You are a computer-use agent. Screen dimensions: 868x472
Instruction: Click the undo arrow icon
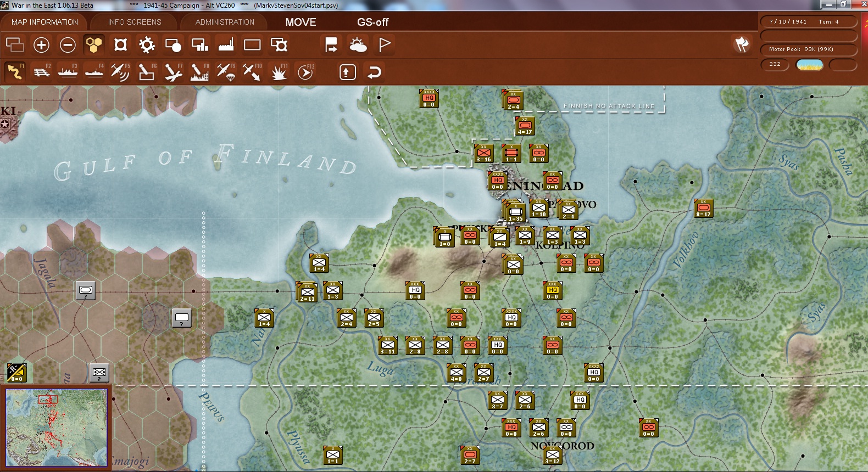point(374,72)
